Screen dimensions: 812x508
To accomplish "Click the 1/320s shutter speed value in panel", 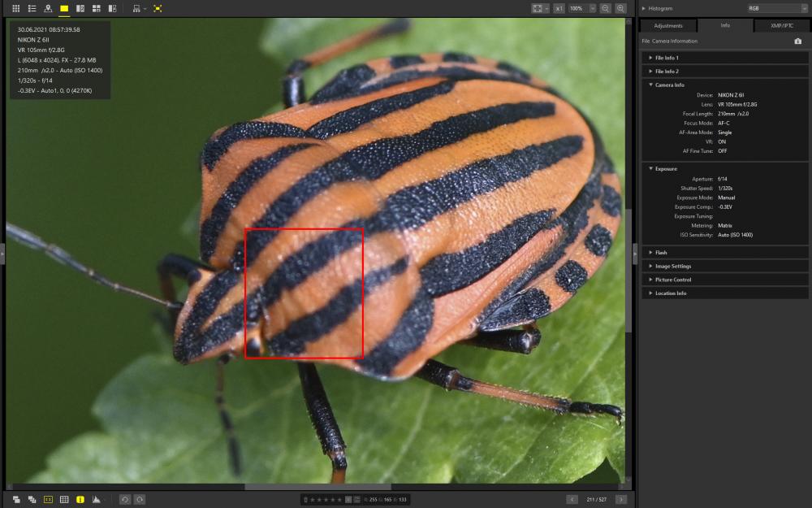I will (x=725, y=189).
